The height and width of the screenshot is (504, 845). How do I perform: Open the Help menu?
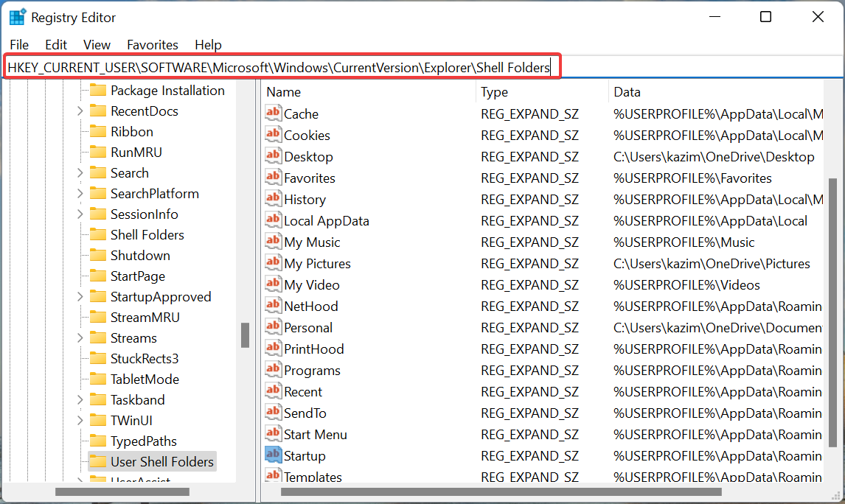click(x=208, y=45)
